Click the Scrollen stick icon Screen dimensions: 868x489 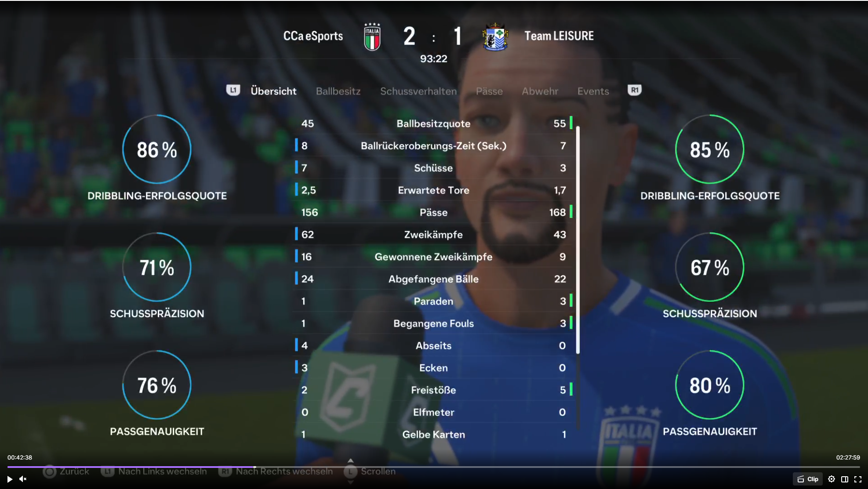pos(350,471)
